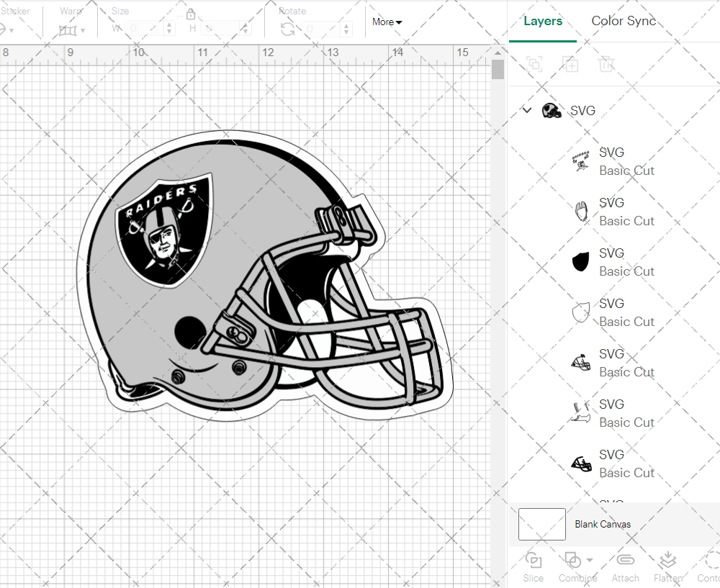Screen dimensions: 720x588
Task: Click the delete layer trash icon
Action: pos(607,64)
